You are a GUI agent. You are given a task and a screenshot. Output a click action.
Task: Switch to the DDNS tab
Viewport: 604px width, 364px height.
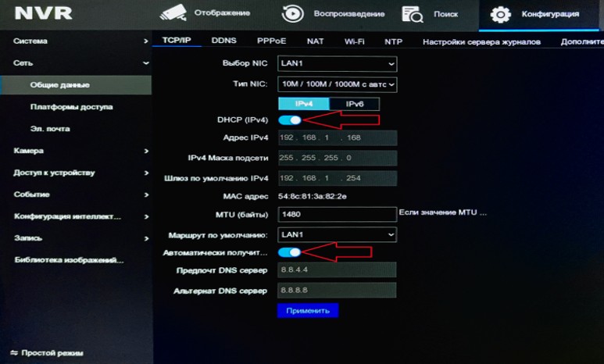point(223,41)
